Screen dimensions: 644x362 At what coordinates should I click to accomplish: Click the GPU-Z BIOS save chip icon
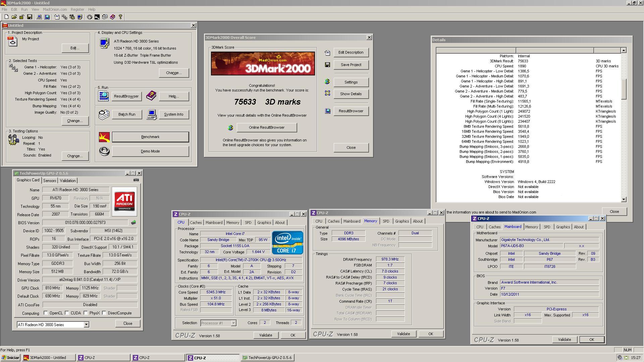coord(133,222)
